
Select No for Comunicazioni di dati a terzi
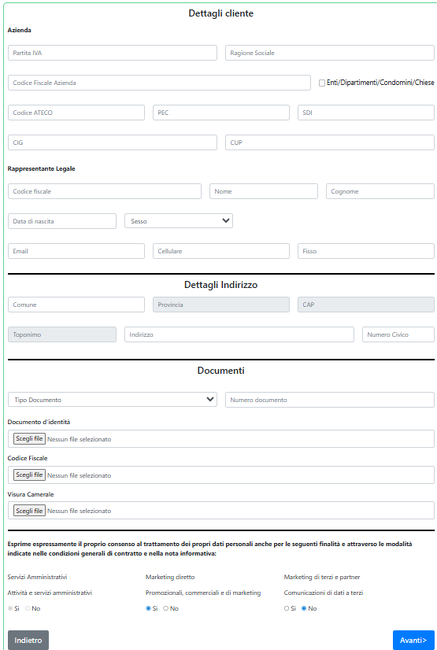(304, 609)
